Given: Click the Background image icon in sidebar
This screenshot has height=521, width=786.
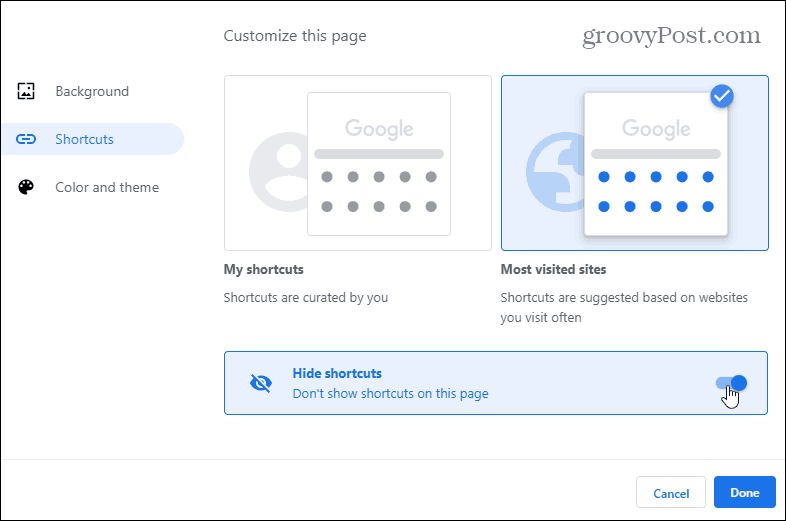Looking at the screenshot, I should [x=26, y=91].
